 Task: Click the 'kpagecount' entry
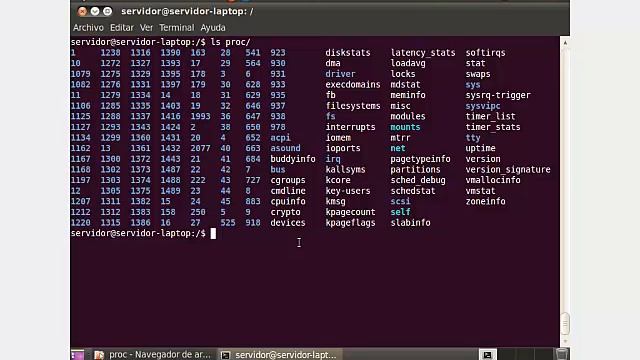point(350,212)
